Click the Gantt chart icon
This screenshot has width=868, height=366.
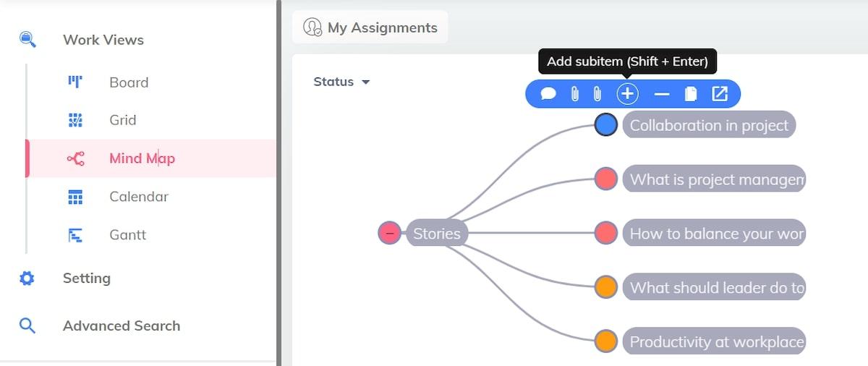(x=75, y=235)
